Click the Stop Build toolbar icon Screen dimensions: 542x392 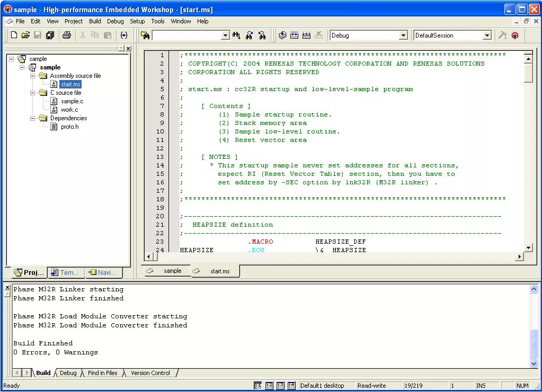point(319,35)
